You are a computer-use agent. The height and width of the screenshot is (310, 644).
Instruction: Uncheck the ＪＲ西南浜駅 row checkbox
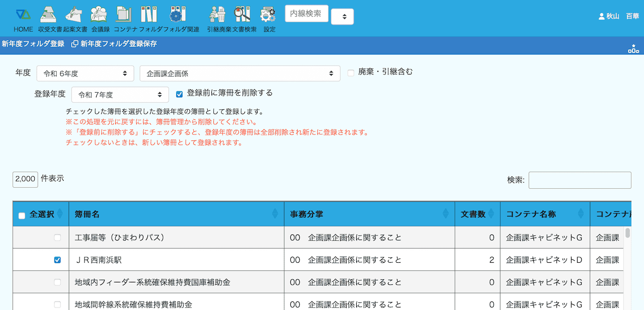pos(57,260)
